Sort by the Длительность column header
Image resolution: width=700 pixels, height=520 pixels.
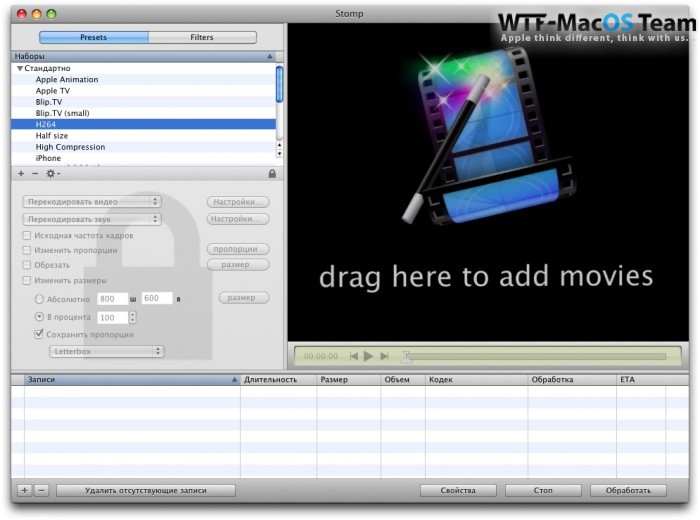[x=279, y=380]
